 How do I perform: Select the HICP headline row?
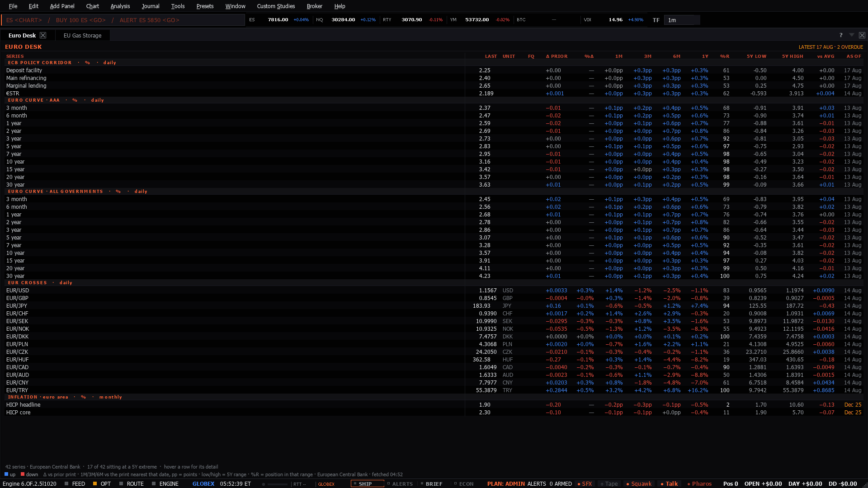pyautogui.click(x=434, y=405)
